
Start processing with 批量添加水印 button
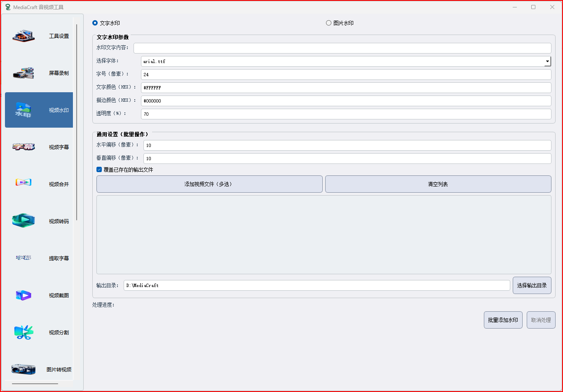[x=503, y=320]
